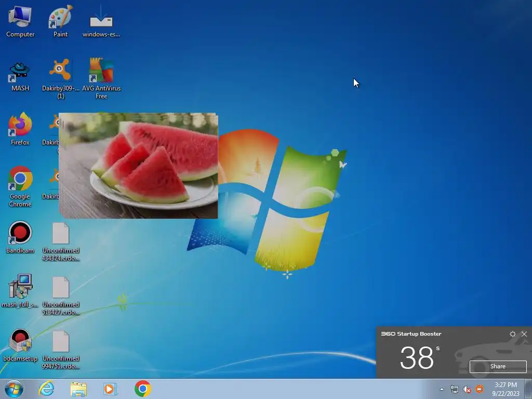This screenshot has height=399, width=532.
Task: Launch Google Chrome from taskbar
Action: 142,389
